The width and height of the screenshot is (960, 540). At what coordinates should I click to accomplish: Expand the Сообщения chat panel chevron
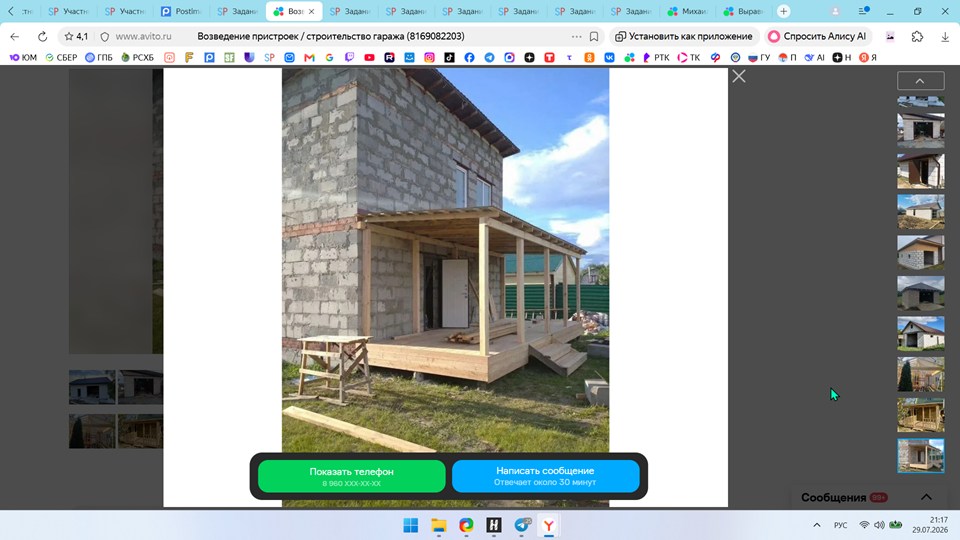(x=926, y=497)
